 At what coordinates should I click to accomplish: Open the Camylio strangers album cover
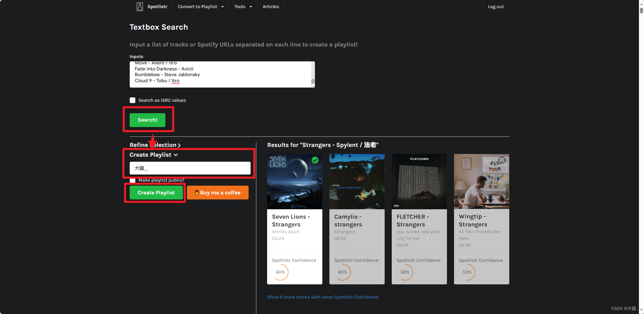point(357,182)
